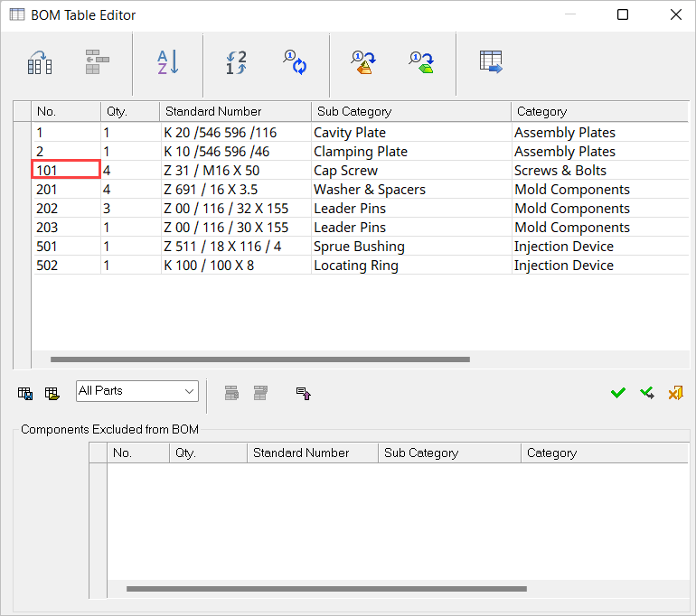This screenshot has height=616, width=696.
Task: Click the save table icon left of All Parts
Action: 25,393
